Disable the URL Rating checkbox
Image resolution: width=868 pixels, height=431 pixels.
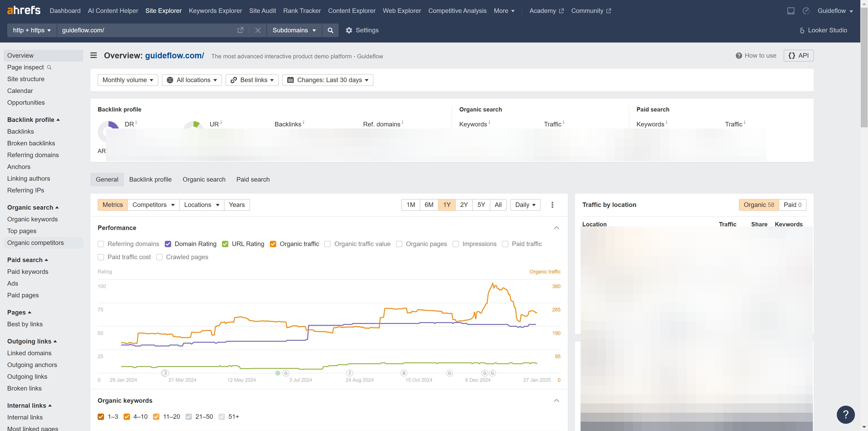click(225, 244)
